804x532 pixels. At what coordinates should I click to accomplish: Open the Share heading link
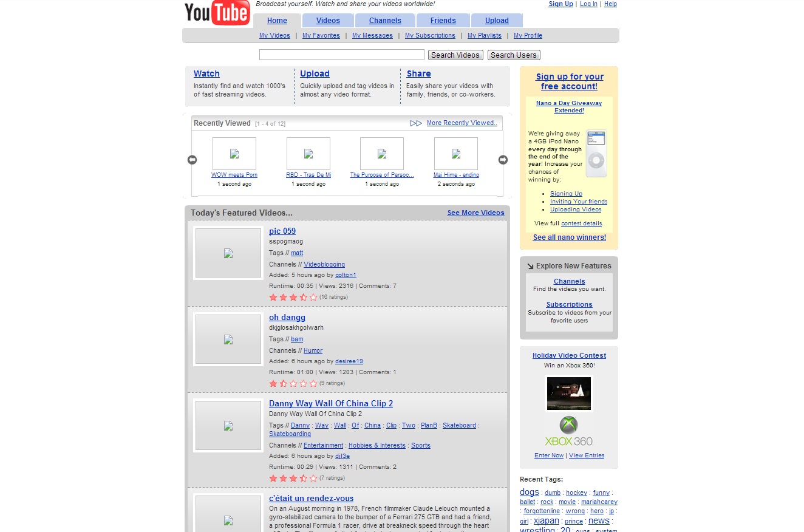[x=418, y=73]
